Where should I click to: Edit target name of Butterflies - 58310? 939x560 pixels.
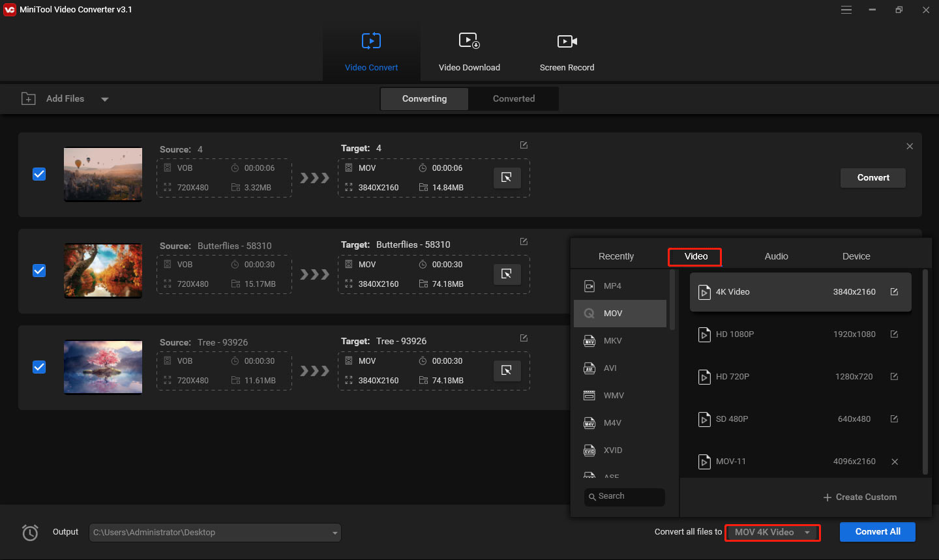pos(524,242)
